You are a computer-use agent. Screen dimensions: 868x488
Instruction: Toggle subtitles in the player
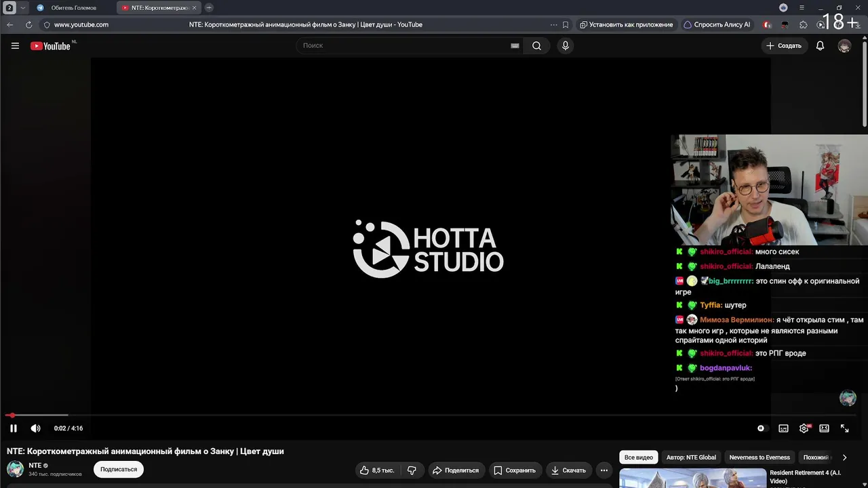(783, 428)
